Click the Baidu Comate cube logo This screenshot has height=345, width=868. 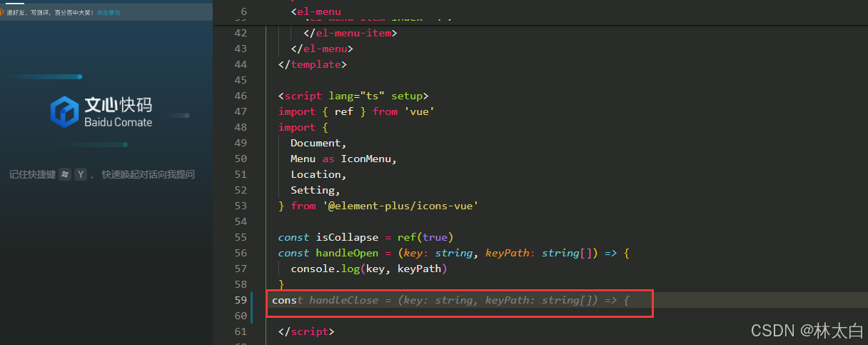[64, 112]
